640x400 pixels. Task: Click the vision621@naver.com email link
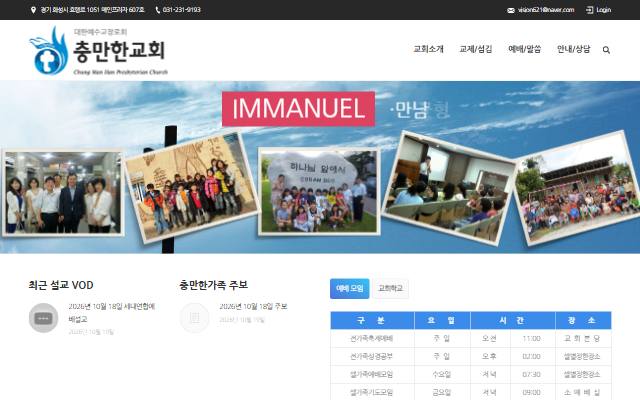[x=546, y=10]
